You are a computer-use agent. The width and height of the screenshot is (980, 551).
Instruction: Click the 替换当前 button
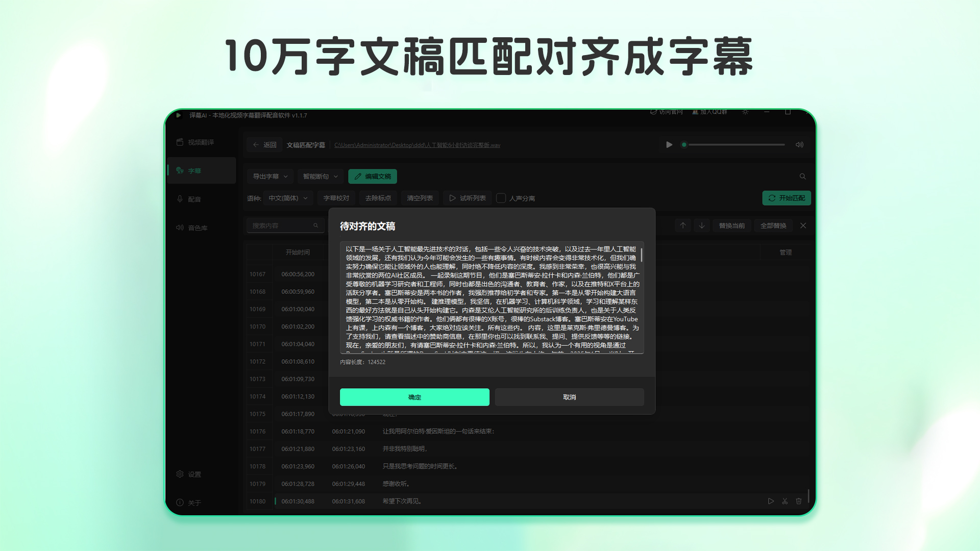[x=732, y=226]
